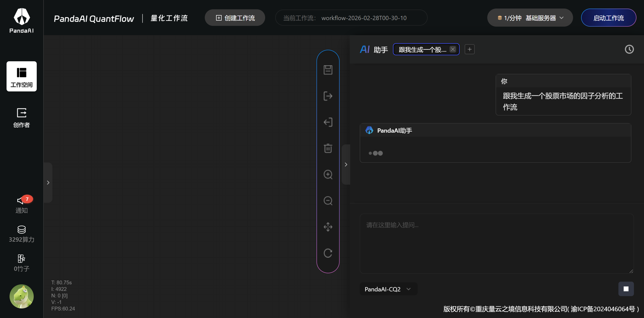Open the PandaAI-CQ2 model dropdown
Screen dimensions: 644x318
coord(388,289)
